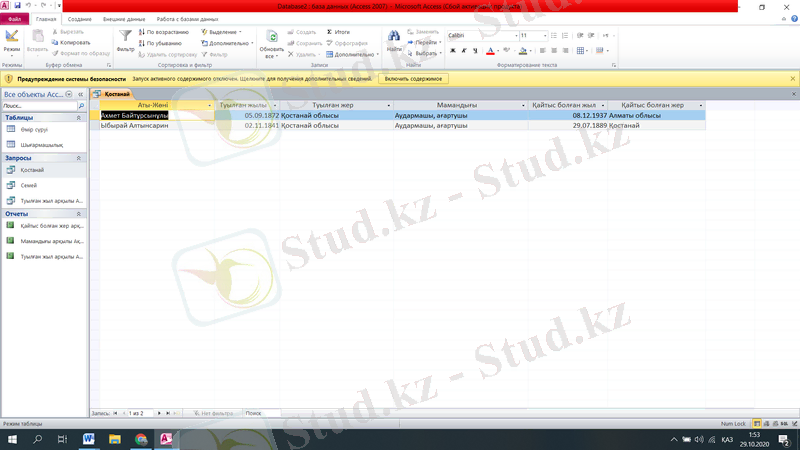This screenshot has height=450, width=800.
Task: Go to first record arrow
Action: 115,413
